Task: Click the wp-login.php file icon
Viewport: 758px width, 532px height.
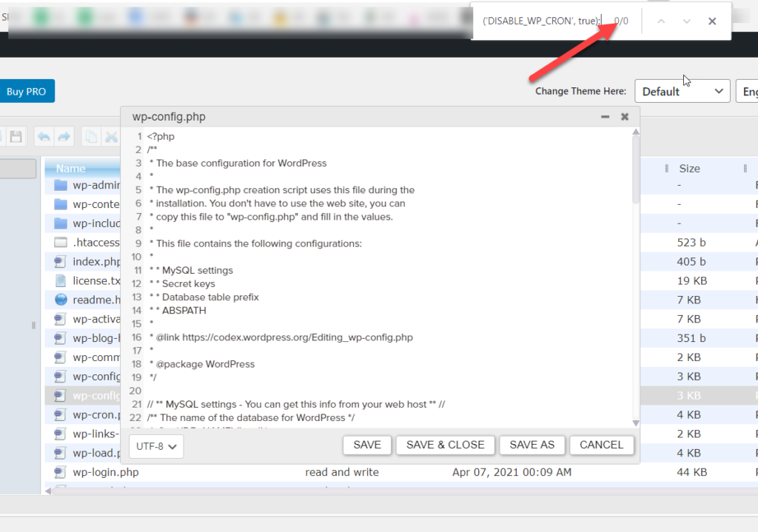Action: click(x=61, y=472)
